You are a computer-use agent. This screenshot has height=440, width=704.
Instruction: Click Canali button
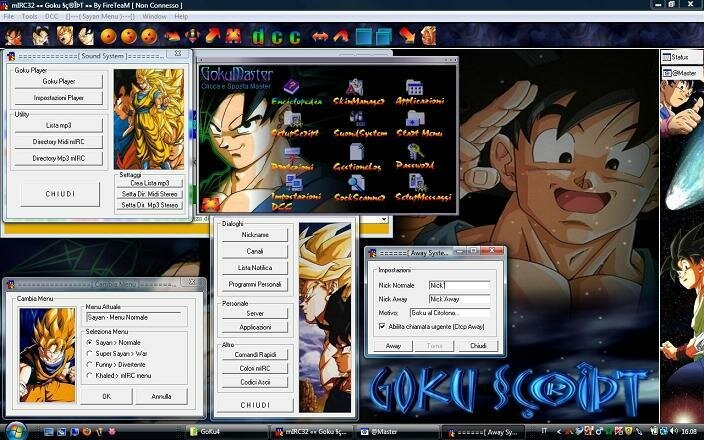pos(255,251)
